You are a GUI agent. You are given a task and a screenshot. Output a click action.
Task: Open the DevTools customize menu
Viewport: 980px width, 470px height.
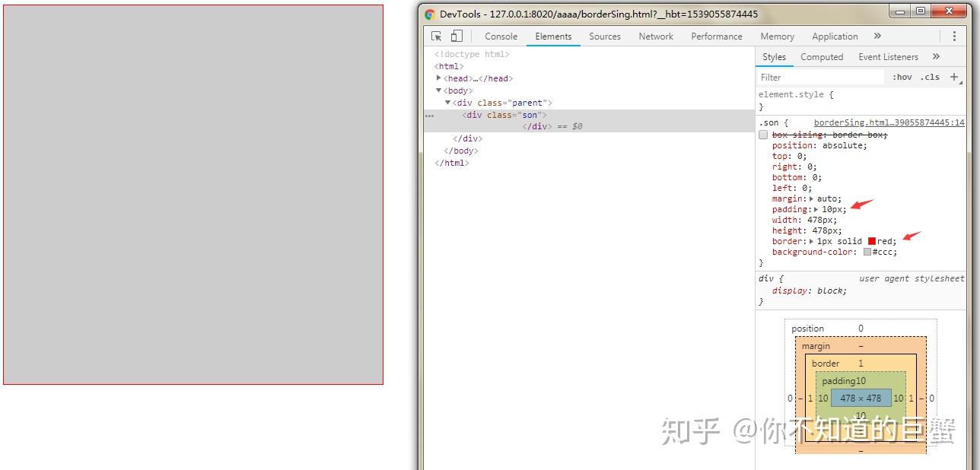[x=955, y=36]
